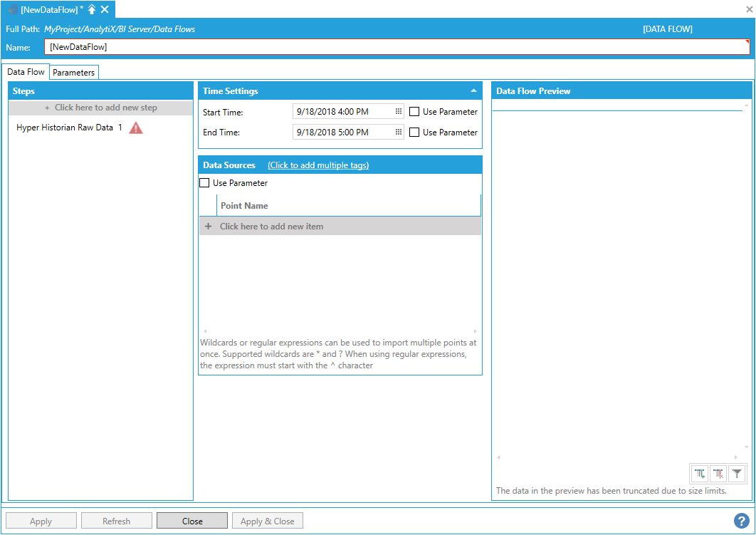756x535 pixels.
Task: Open End Time date picker grid icon
Action: click(x=399, y=133)
